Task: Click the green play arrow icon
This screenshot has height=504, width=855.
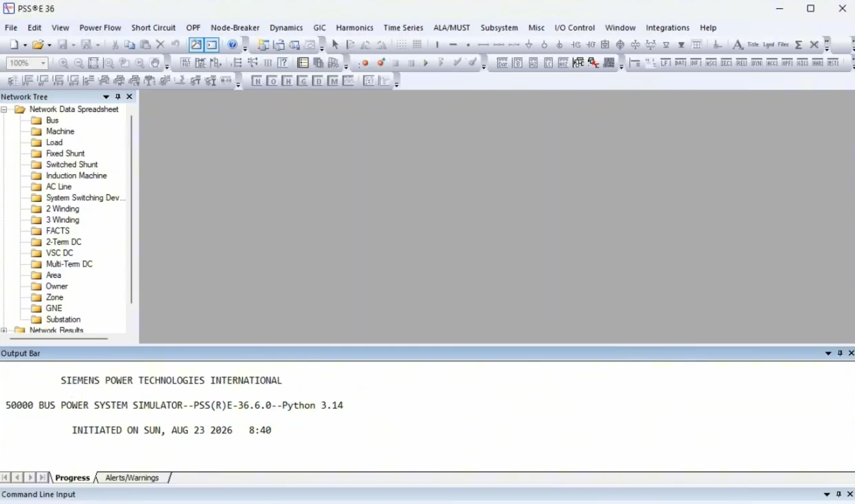Action: point(426,63)
